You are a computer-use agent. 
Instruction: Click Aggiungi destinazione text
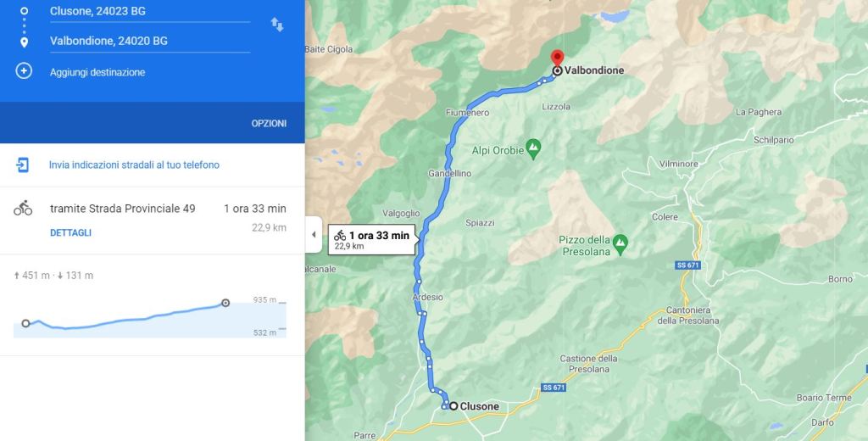click(97, 72)
